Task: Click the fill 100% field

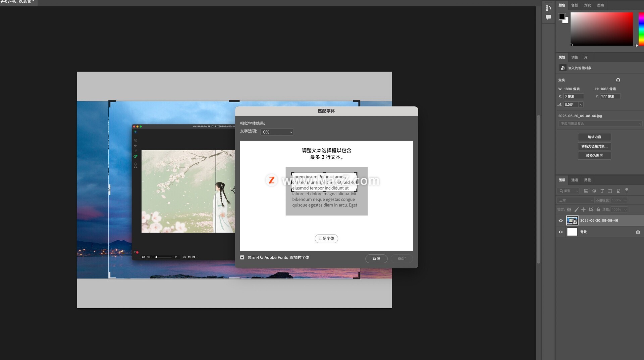Action: click(616, 210)
